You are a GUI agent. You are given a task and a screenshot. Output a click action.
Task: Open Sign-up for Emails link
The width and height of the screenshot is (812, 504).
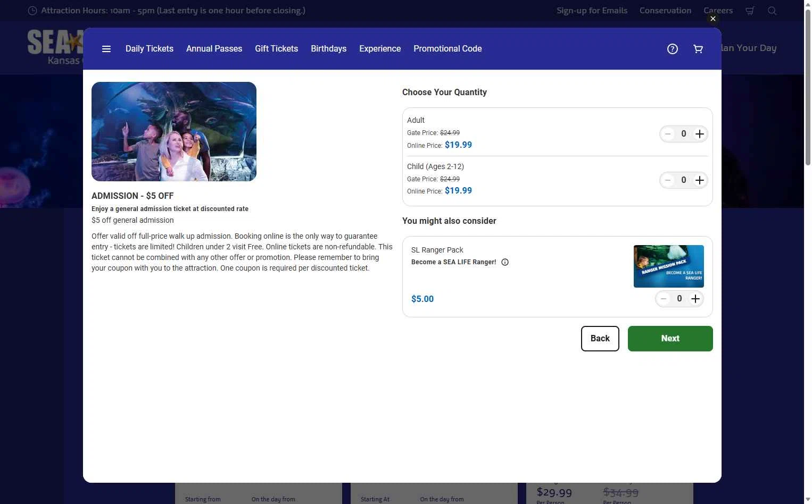pos(592,11)
